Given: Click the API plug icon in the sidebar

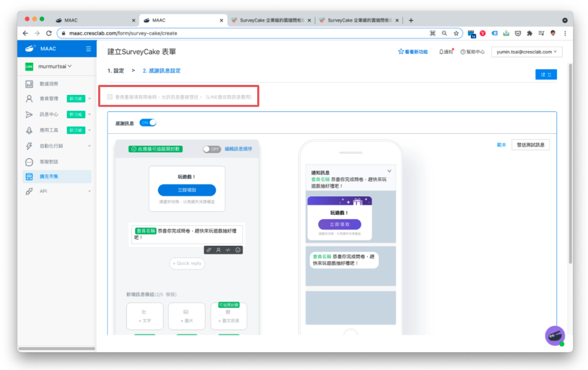Looking at the screenshot, I should (29, 191).
